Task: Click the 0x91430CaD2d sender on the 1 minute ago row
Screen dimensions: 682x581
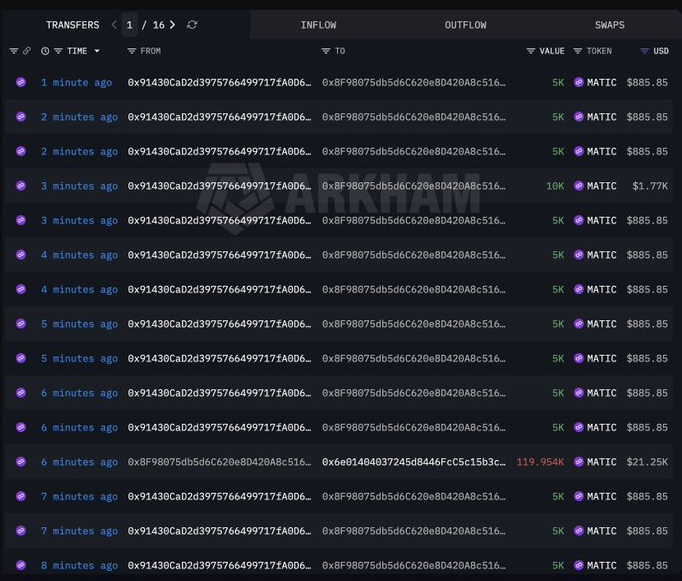Action: point(219,83)
